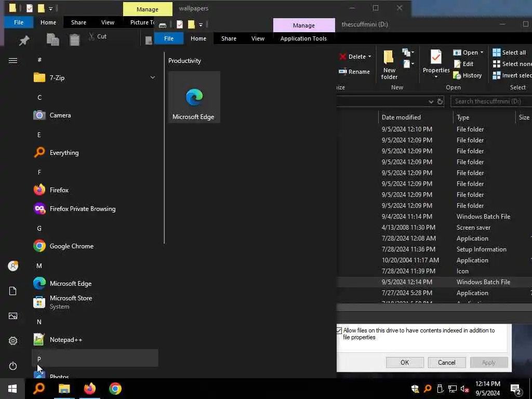Image resolution: width=532 pixels, height=399 pixels.
Task: Open user account icon in Start sidebar
Action: pos(13,265)
